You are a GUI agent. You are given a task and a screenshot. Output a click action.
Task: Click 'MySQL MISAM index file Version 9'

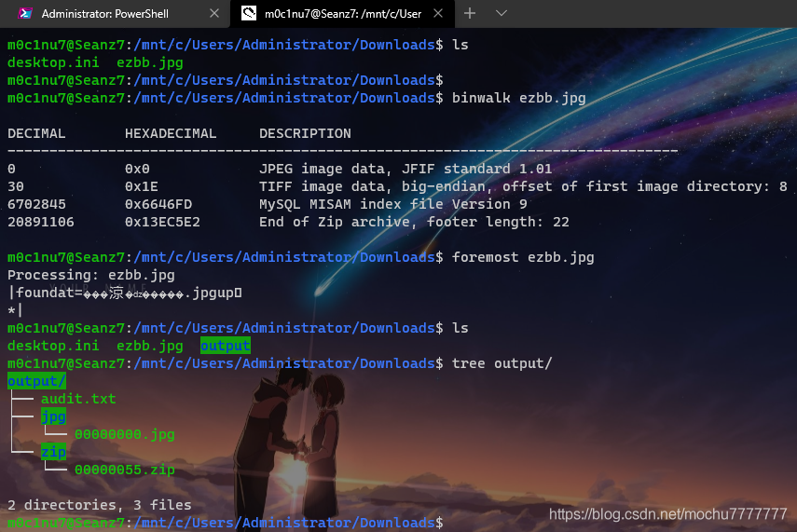(x=393, y=204)
